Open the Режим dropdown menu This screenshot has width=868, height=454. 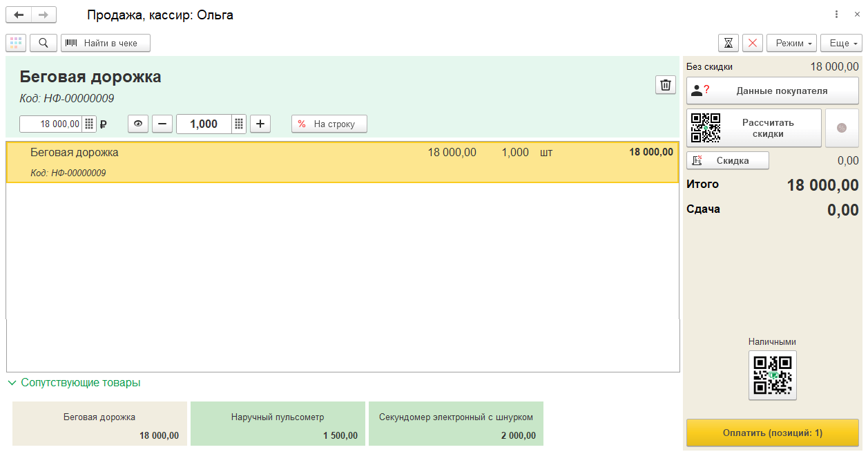791,43
